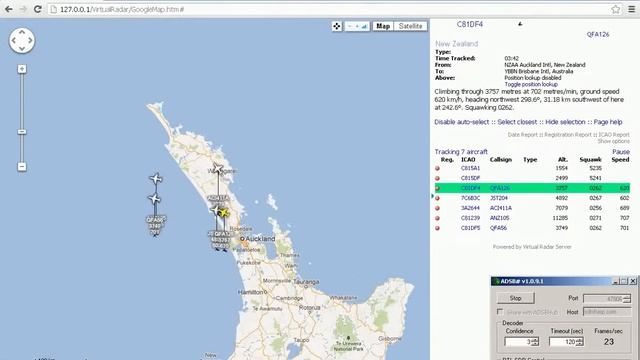The image size is (640, 360).
Task: Click Toggle position lookup
Action: click(531, 84)
